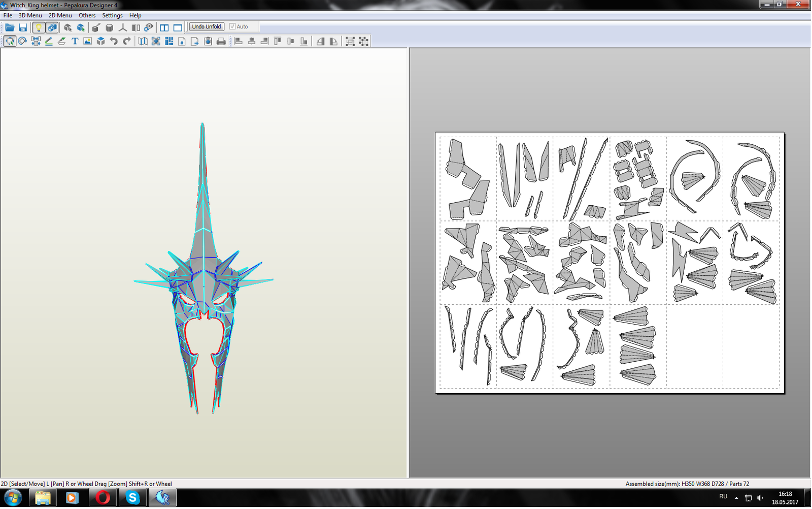Print the pattern with the printer icon
812x509 pixels.
[221, 41]
